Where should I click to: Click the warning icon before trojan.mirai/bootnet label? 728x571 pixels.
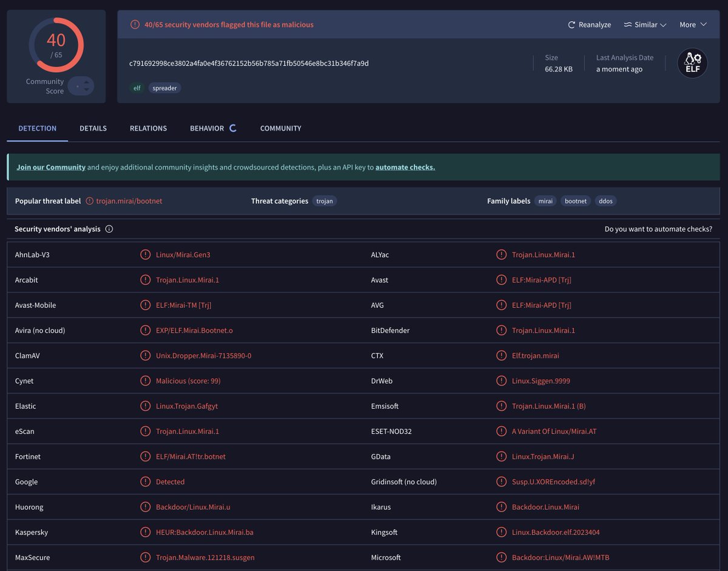point(90,201)
